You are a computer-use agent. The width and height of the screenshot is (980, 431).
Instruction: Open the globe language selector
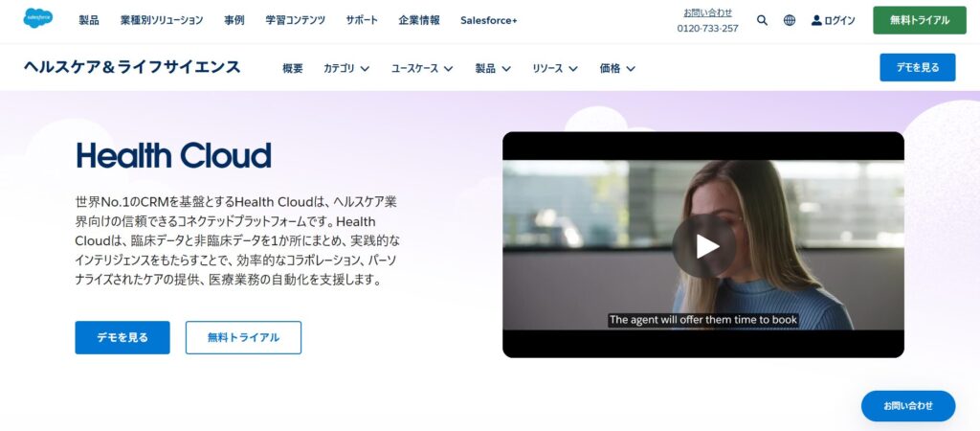pyautogui.click(x=790, y=20)
